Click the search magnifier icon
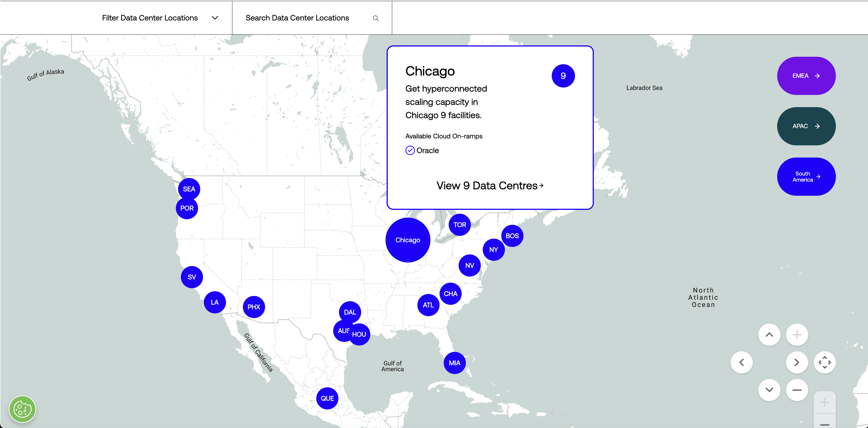The width and height of the screenshot is (868, 428). (x=375, y=18)
